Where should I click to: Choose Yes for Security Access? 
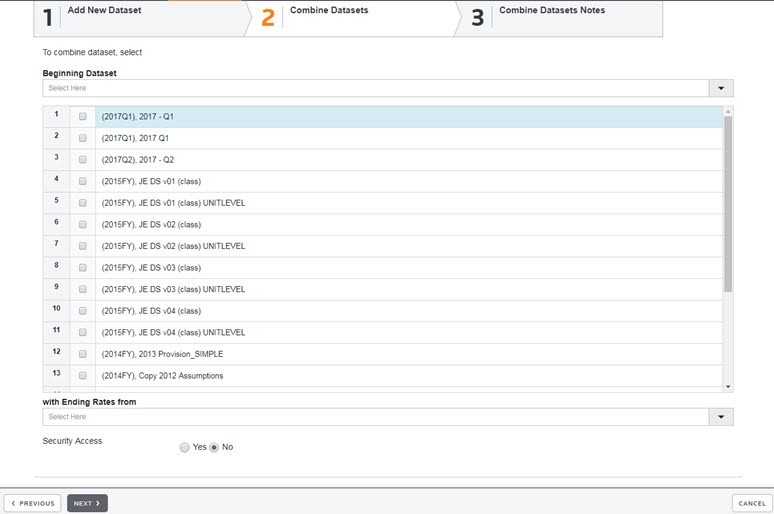184,447
